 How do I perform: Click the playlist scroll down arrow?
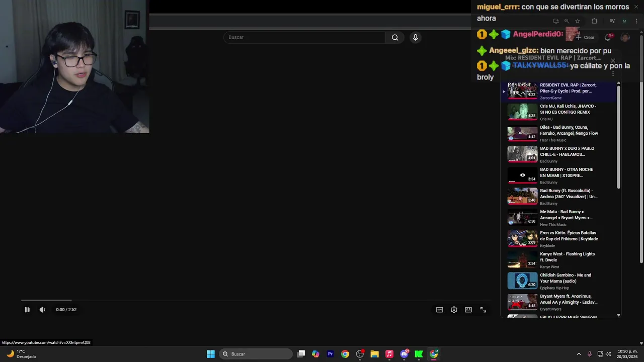pyautogui.click(x=618, y=315)
